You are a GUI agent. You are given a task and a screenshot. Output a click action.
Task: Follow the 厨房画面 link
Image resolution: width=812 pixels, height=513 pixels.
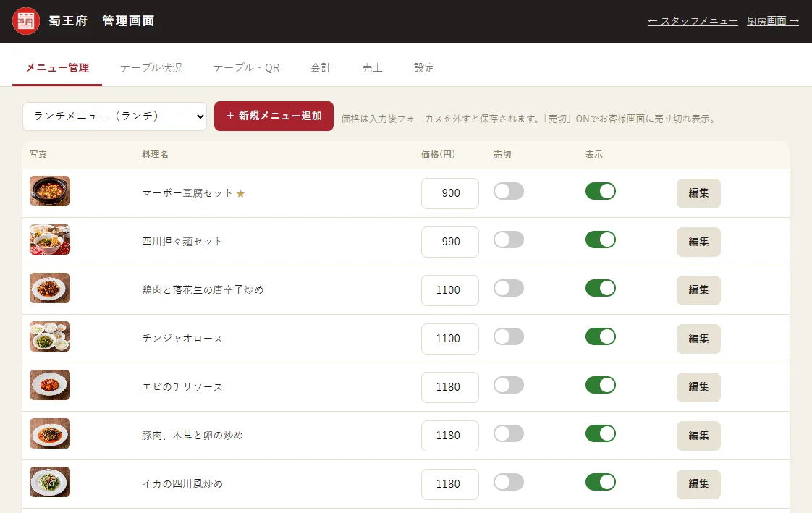pos(773,21)
